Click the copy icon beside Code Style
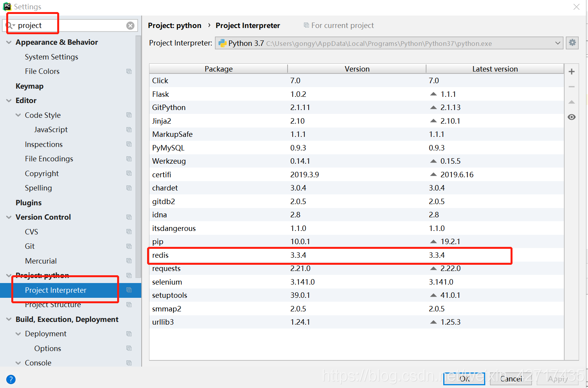 (129, 115)
